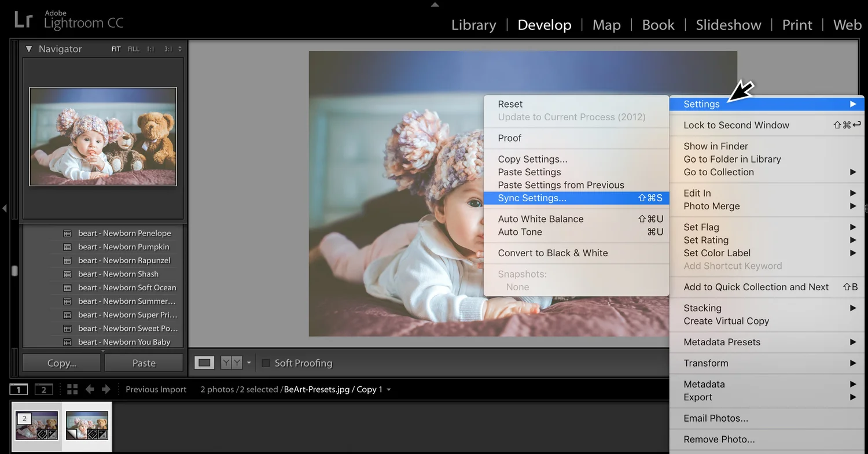Click the Copy button below the presets list
This screenshot has width=868, height=454.
(61, 363)
